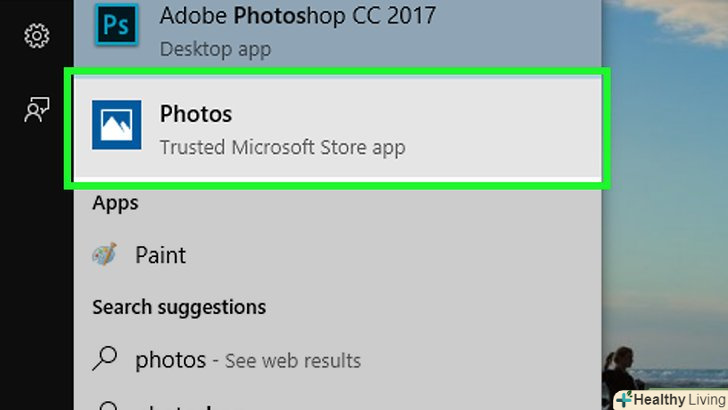
Task: Click the "Desktop app" subtitle under Photoshop
Action: 215,47
